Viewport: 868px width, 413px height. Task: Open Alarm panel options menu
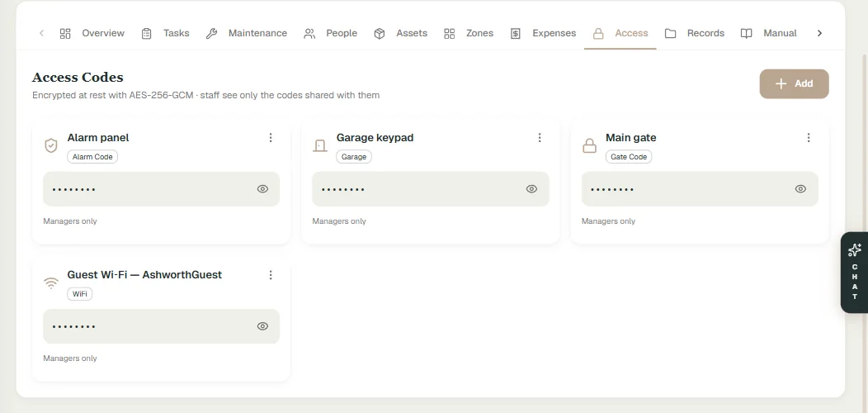coord(271,137)
